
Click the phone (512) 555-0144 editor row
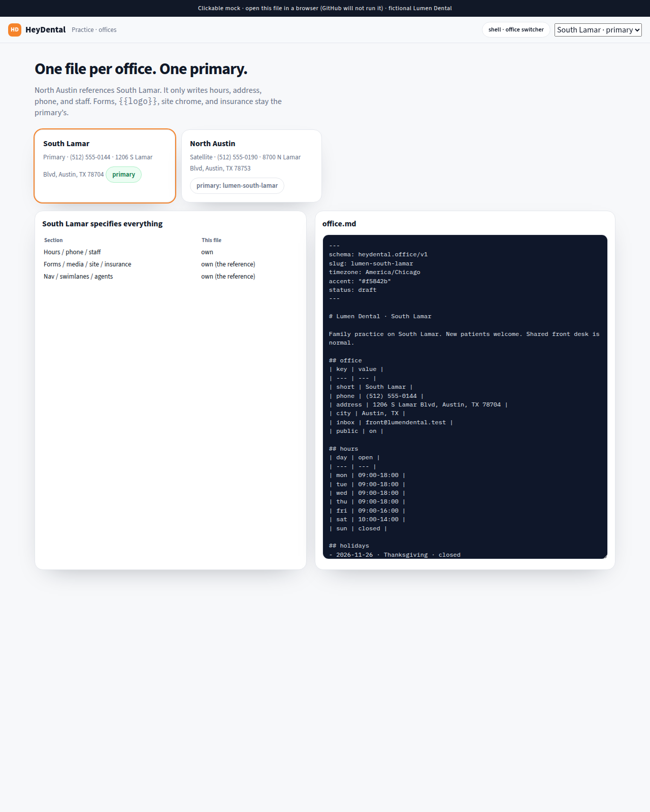click(376, 396)
